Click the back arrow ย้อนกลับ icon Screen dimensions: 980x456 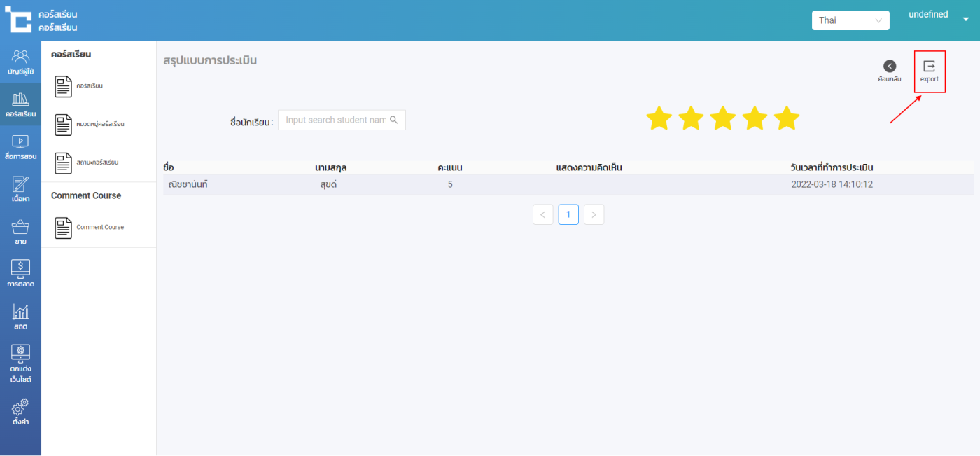tap(889, 67)
